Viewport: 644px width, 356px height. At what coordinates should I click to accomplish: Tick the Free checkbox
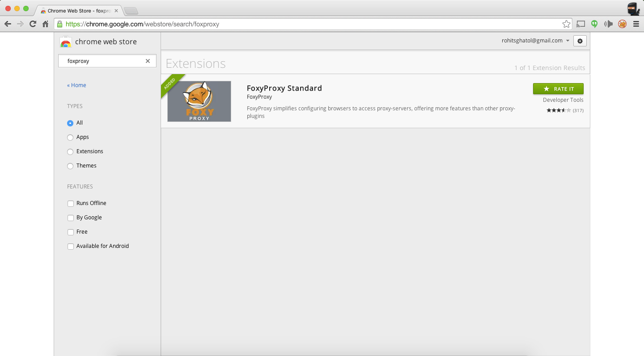(70, 232)
